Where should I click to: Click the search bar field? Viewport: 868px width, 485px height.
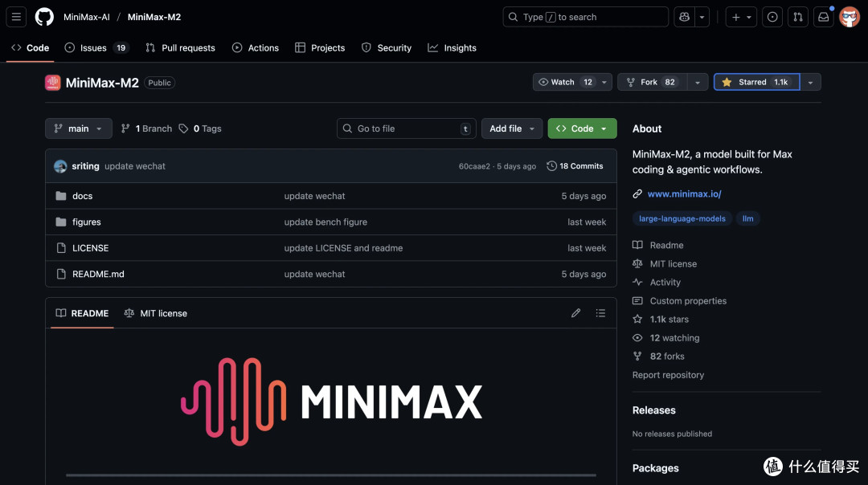(585, 17)
